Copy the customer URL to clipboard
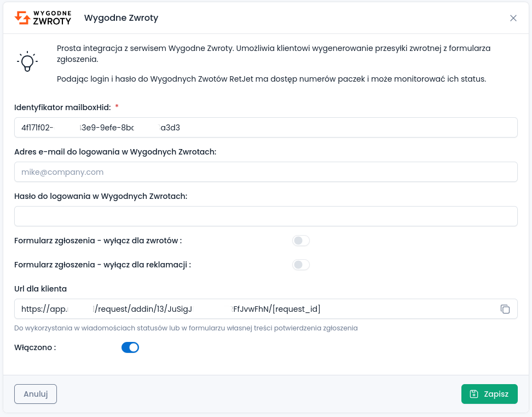 [505, 309]
